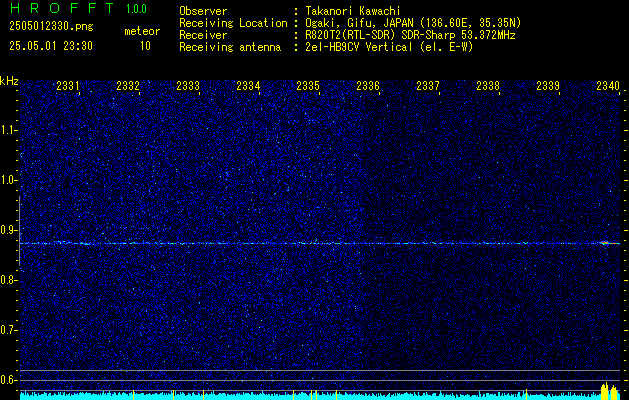Click the 1.1 kHz axis label
The width and height of the screenshot is (629, 400).
[x=8, y=130]
